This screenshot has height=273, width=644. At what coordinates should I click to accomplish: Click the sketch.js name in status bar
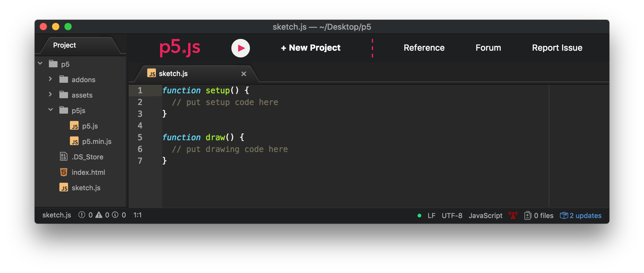(x=57, y=215)
